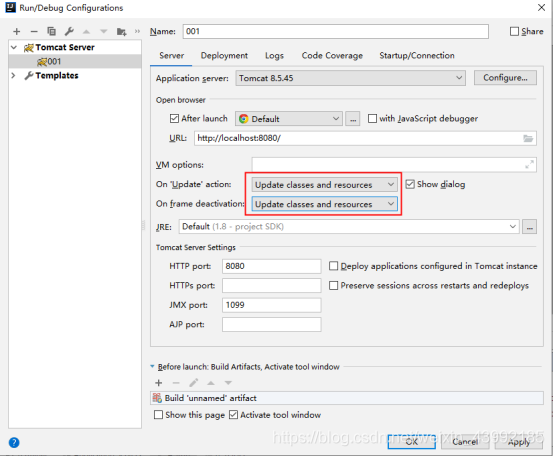Screen dimensions: 554x456
Task: Click the Configure... button
Action: (x=505, y=78)
